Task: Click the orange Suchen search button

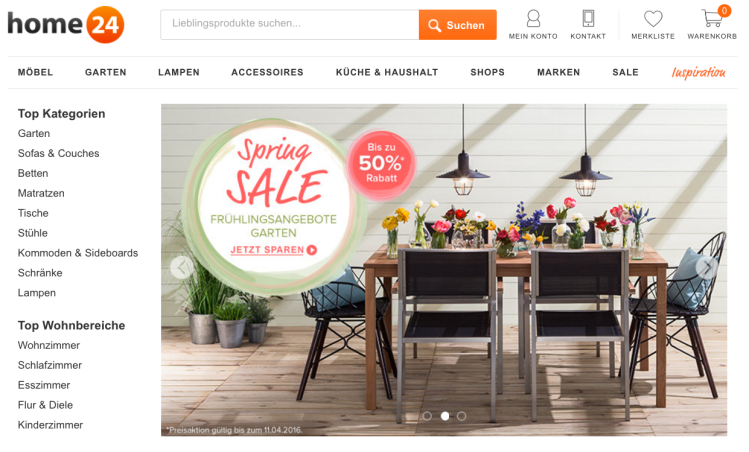Action: tap(458, 25)
